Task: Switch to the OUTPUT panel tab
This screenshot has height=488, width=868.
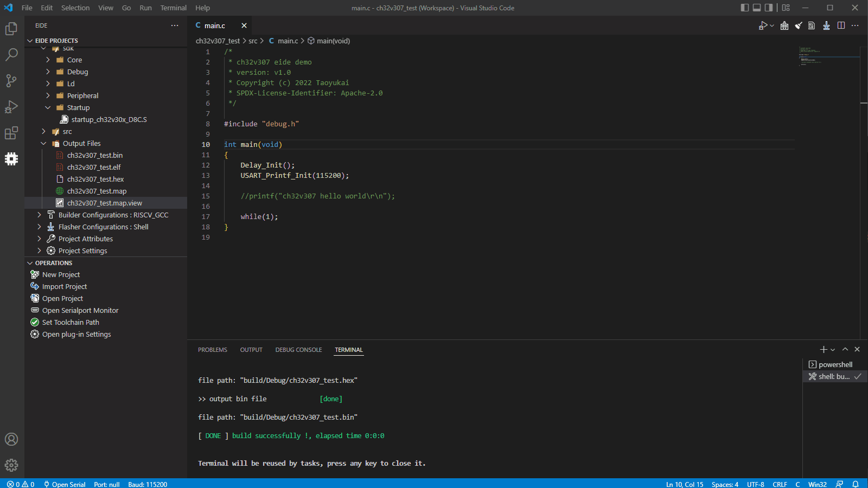Action: coord(251,350)
